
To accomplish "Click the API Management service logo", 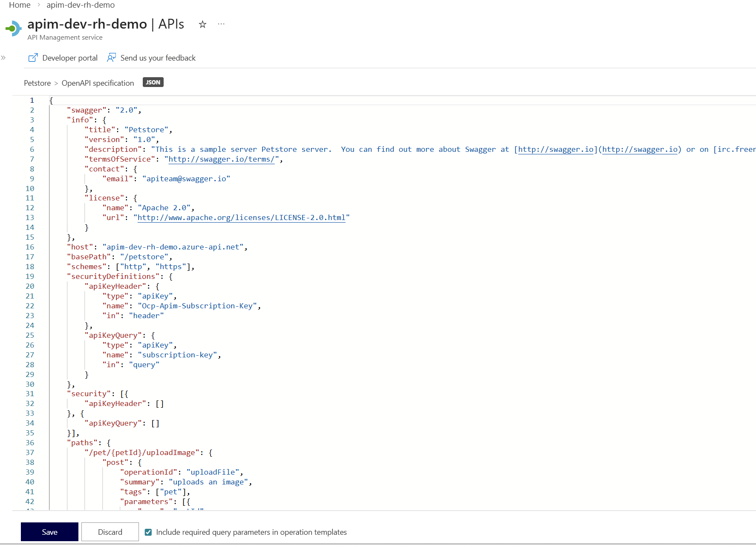I will (14, 29).
